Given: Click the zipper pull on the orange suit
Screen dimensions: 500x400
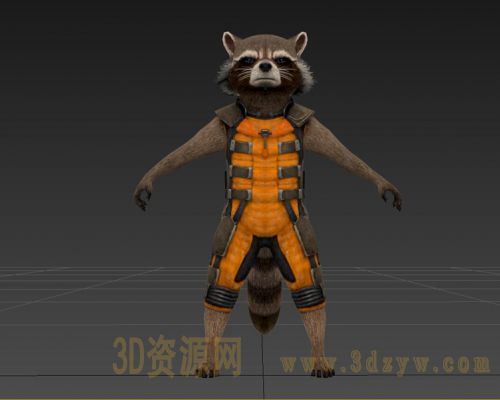Looking at the screenshot, I should (x=265, y=138).
